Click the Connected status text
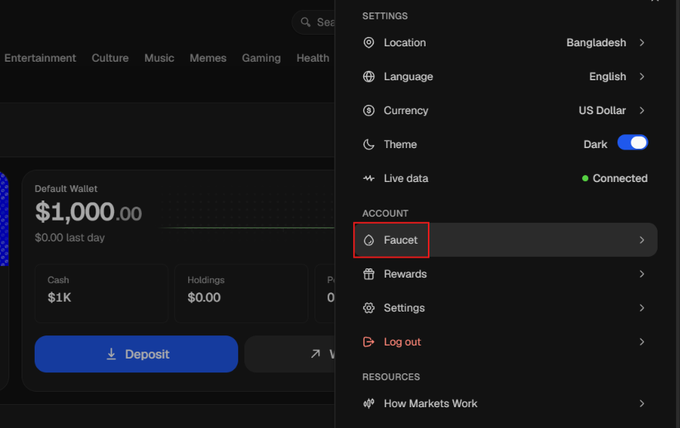 (x=620, y=178)
